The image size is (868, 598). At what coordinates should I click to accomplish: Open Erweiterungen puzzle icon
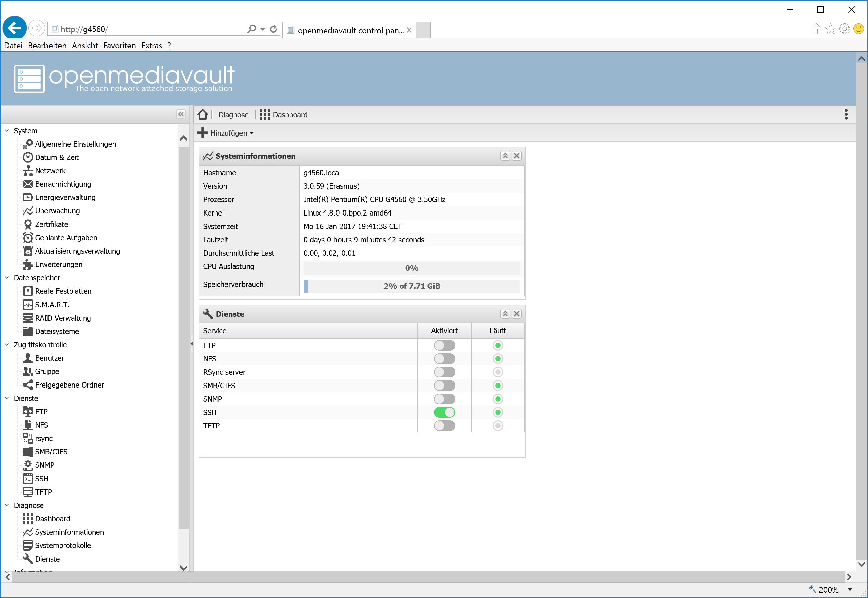28,264
